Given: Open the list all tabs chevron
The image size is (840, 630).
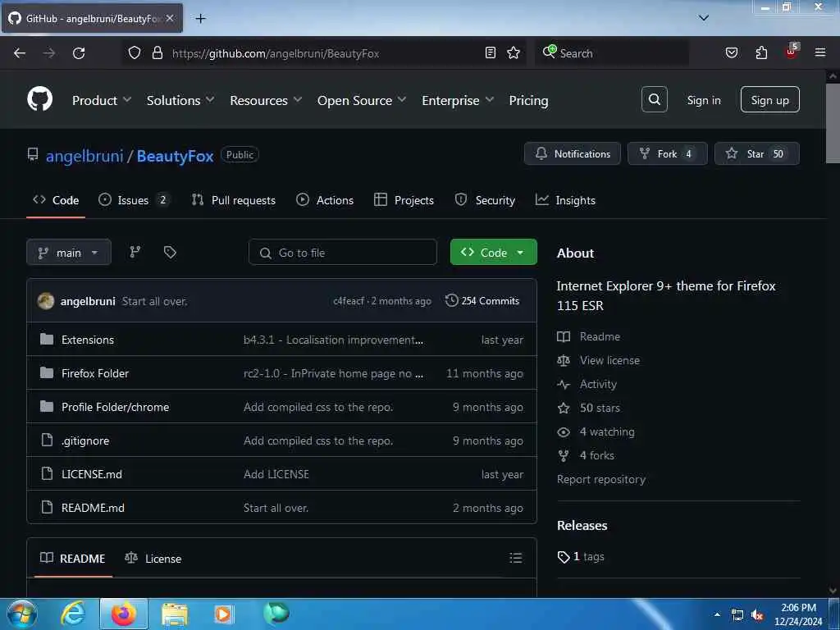Looking at the screenshot, I should tap(704, 18).
